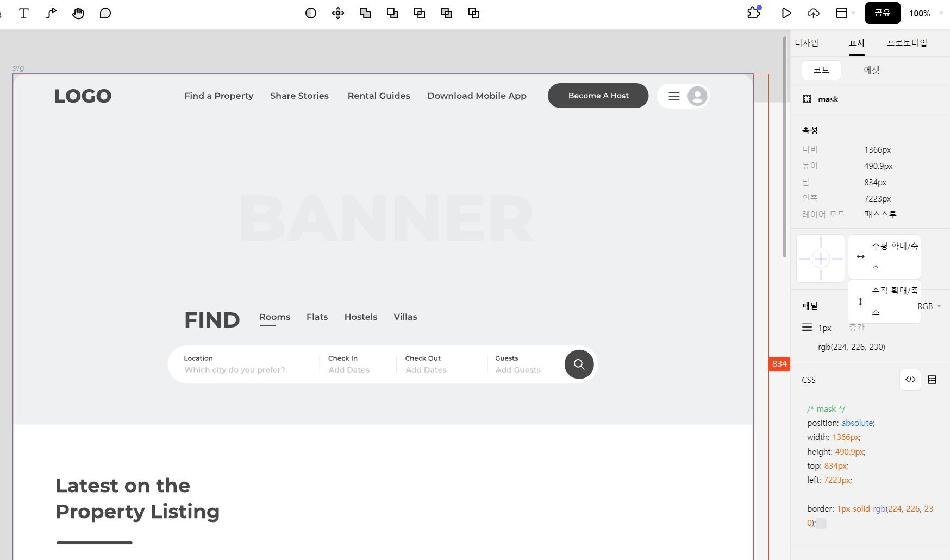Image resolution: width=950 pixels, height=560 pixels.
Task: Click the flatten shapes icon
Action: tap(474, 13)
